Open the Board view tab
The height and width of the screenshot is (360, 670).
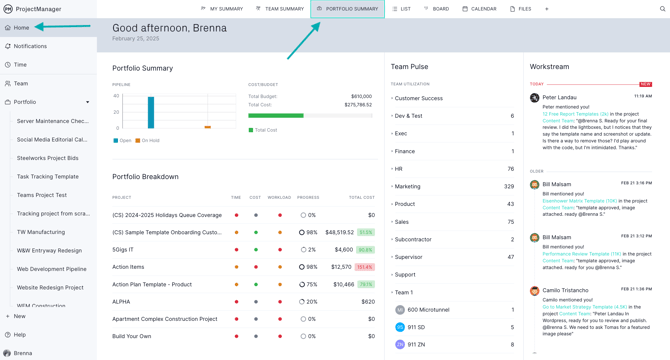tap(436, 9)
